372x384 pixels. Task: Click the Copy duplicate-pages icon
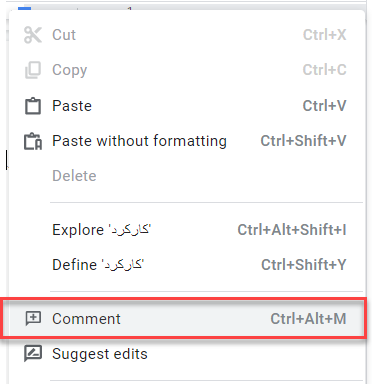pyautogui.click(x=33, y=70)
